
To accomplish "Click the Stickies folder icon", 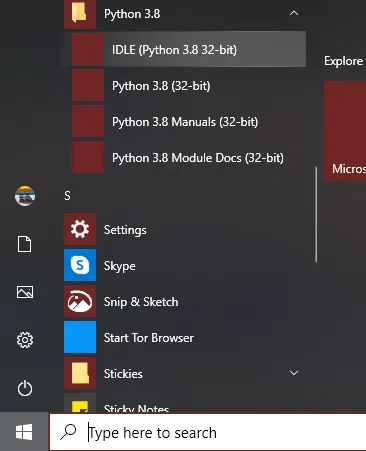I will (80, 374).
